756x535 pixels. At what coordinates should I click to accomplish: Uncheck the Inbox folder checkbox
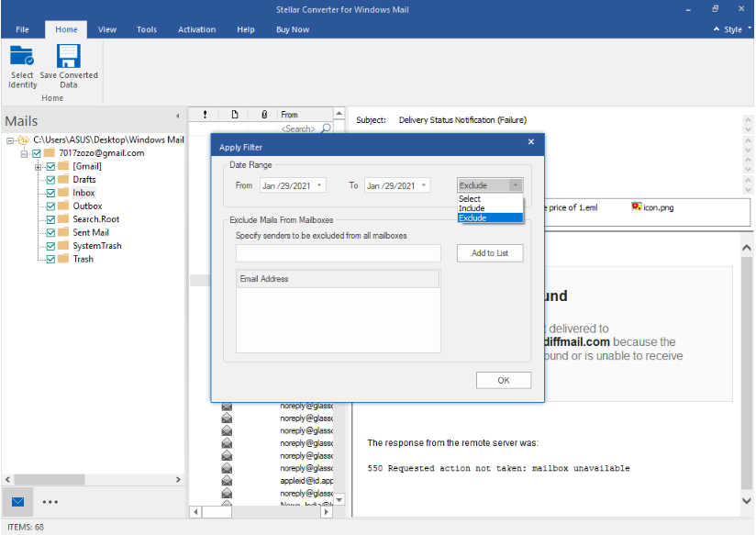point(50,193)
